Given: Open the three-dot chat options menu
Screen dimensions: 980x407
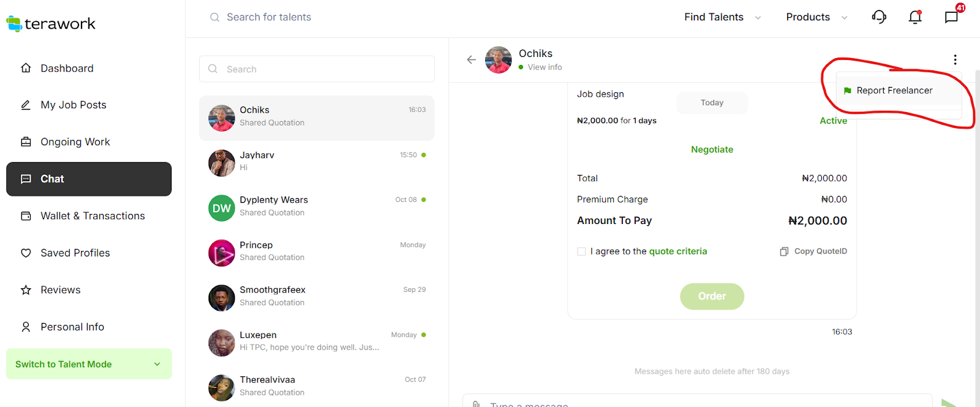Looking at the screenshot, I should pyautogui.click(x=955, y=59).
